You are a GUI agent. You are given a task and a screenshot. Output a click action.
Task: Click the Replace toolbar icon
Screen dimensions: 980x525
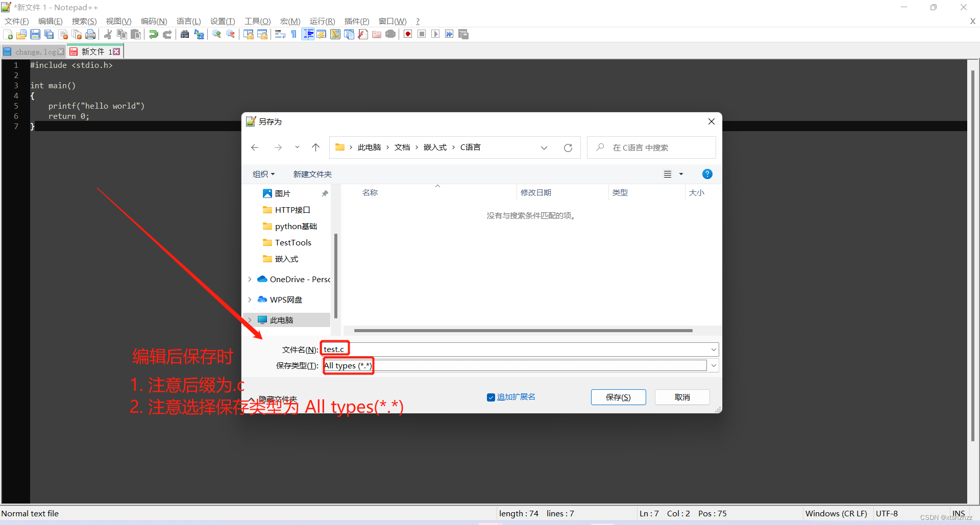pos(199,34)
